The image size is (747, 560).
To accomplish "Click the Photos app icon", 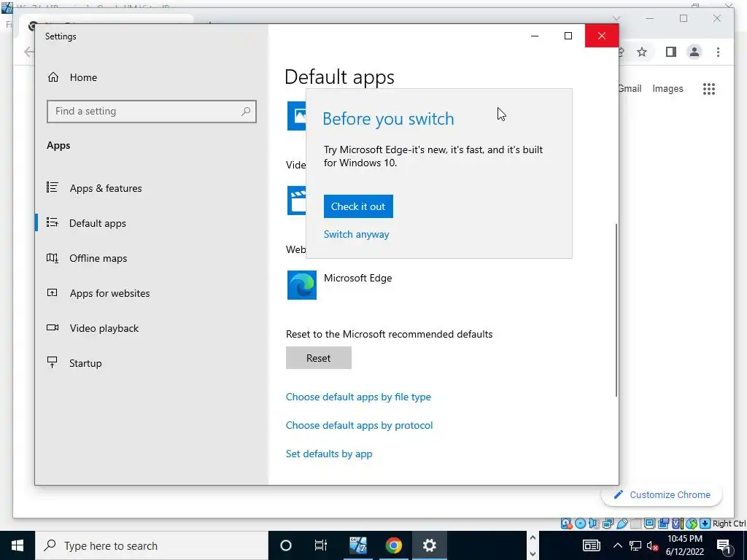I will click(296, 116).
